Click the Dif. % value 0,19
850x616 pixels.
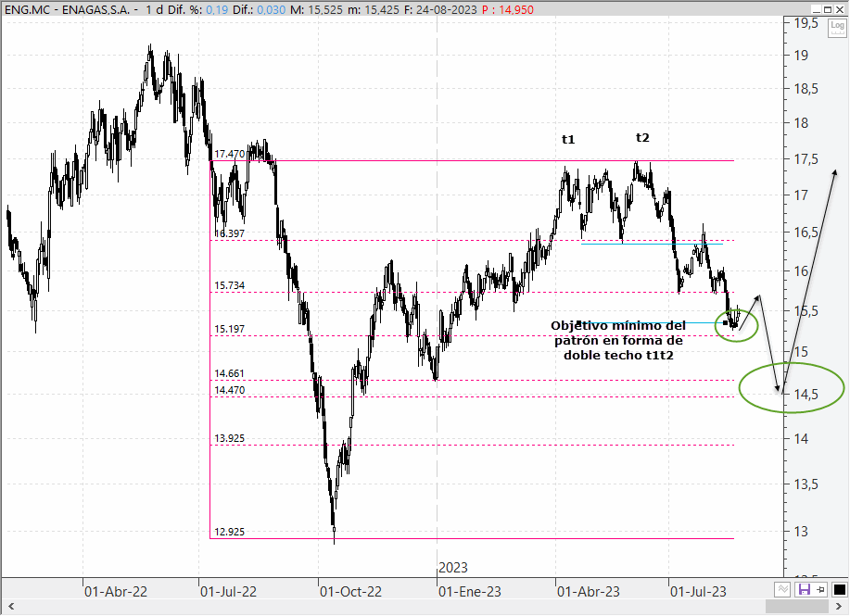click(217, 10)
